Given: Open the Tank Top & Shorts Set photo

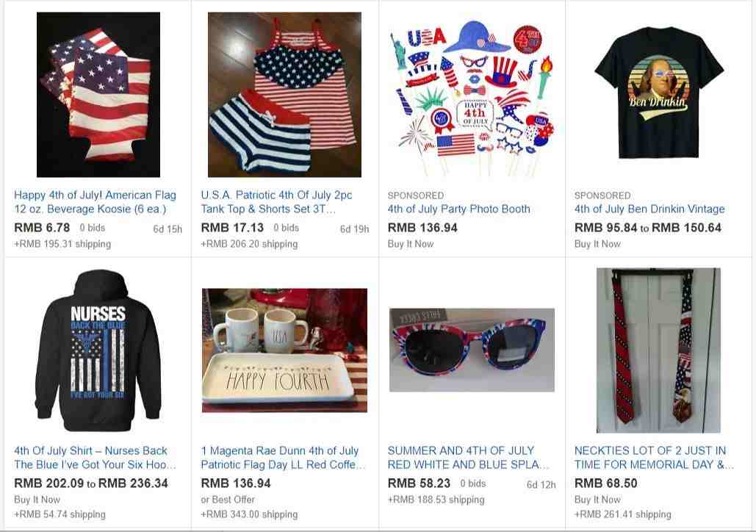Looking at the screenshot, I should 284,95.
